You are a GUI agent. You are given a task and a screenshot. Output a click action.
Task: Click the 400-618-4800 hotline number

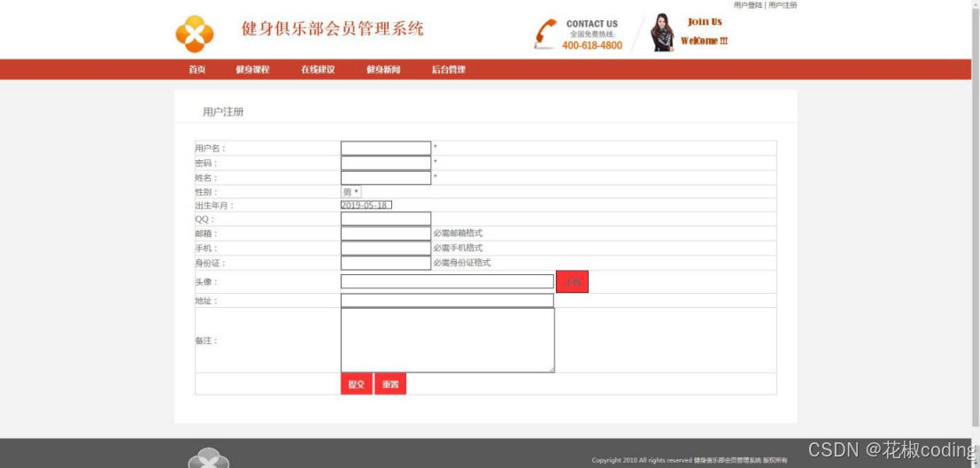pos(592,46)
